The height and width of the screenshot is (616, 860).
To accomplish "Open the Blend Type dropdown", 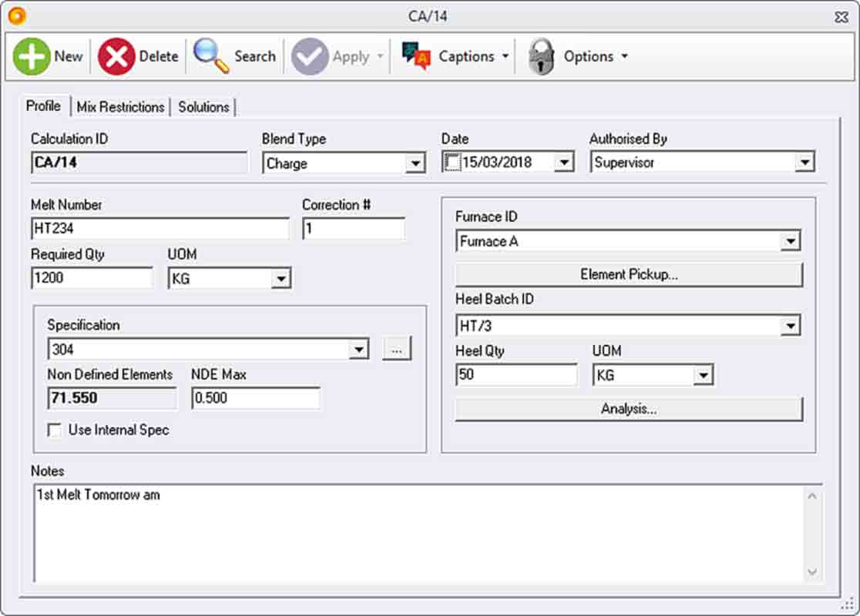I will (x=416, y=162).
